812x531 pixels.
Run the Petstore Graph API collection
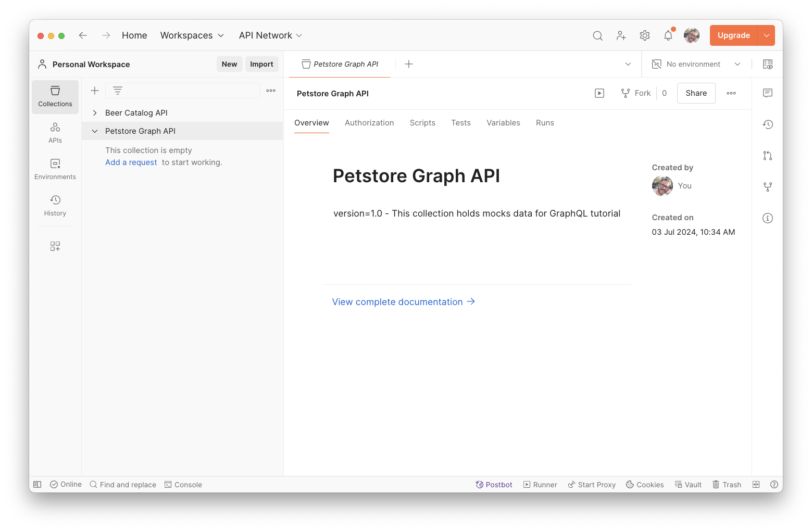click(599, 93)
